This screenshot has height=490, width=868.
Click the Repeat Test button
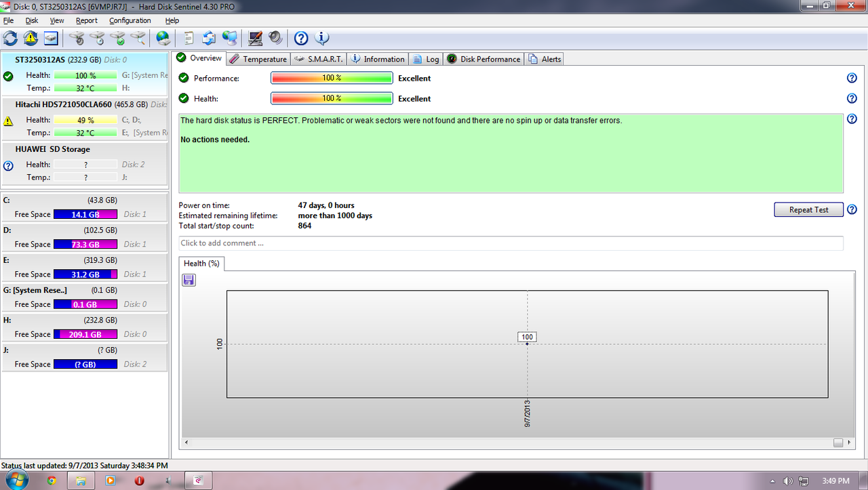[x=808, y=209]
